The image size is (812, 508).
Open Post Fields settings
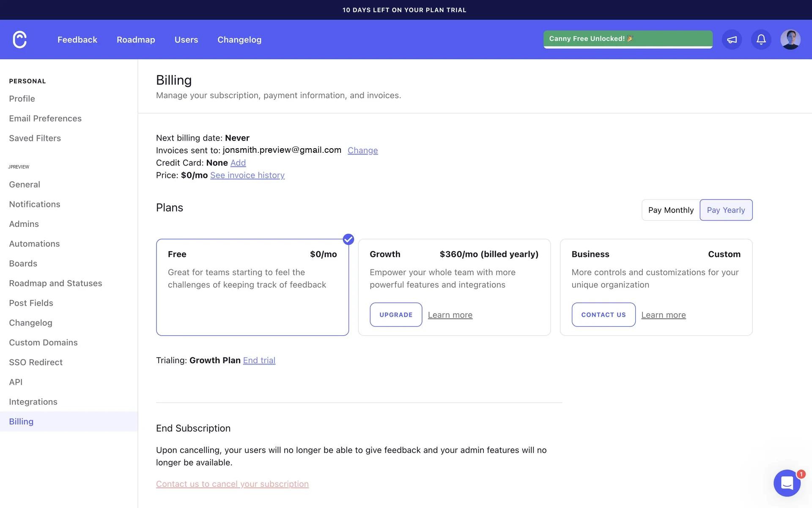coord(31,303)
